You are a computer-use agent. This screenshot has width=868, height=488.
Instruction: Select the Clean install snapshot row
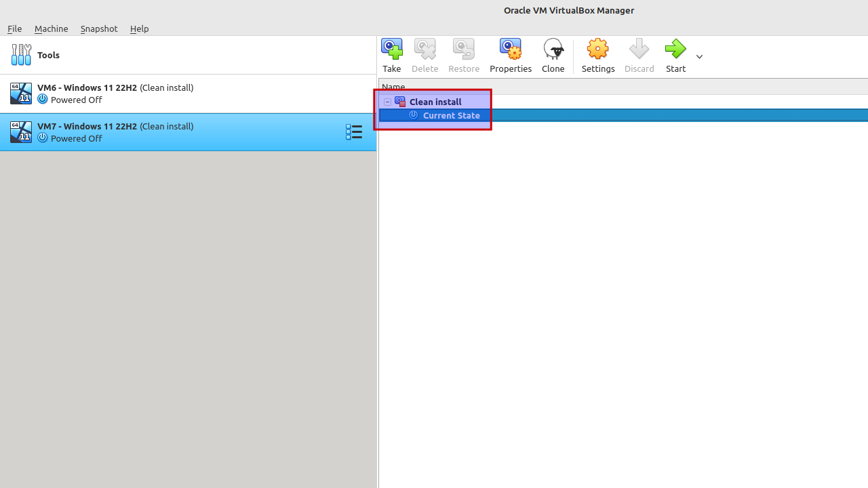[623, 102]
